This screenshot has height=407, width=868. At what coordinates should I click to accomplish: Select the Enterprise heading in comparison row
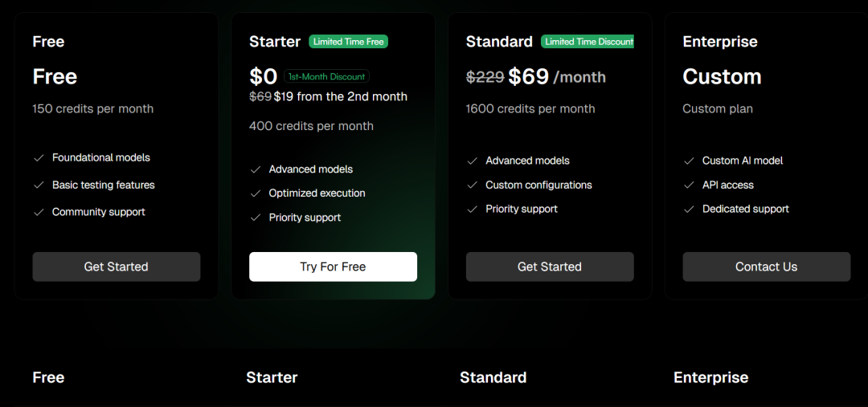point(710,377)
